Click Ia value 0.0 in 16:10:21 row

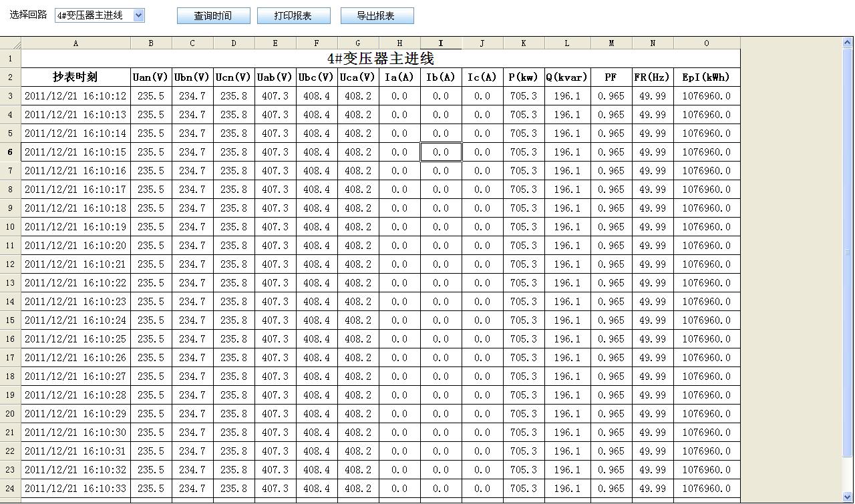click(x=399, y=264)
